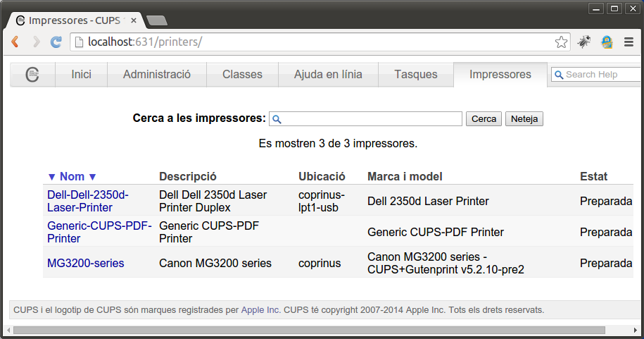Switch to the Tasques tab
The height and width of the screenshot is (339, 644).
click(416, 75)
